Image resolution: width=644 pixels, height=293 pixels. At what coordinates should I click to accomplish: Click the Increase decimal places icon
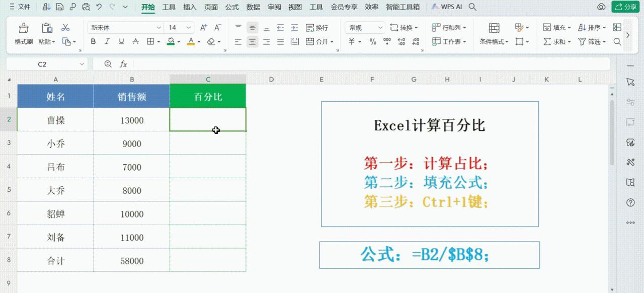click(x=402, y=42)
